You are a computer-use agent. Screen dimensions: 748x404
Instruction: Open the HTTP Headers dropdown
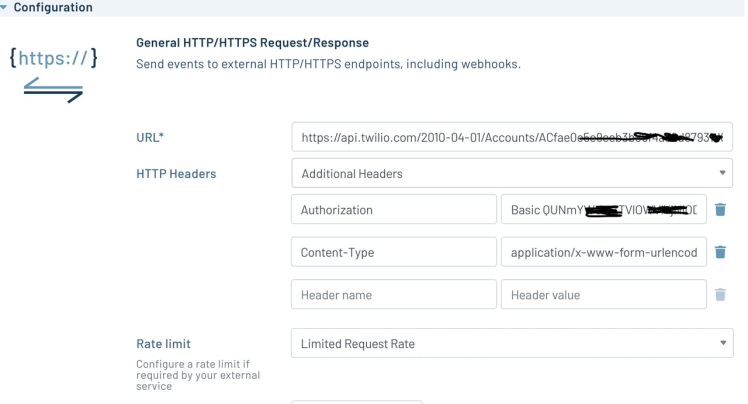[x=511, y=174]
